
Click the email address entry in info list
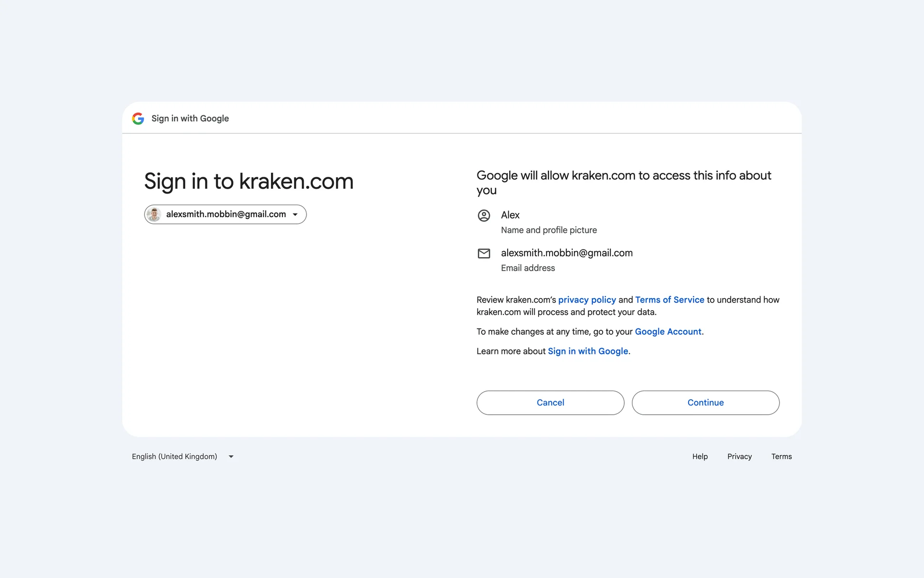[566, 260]
